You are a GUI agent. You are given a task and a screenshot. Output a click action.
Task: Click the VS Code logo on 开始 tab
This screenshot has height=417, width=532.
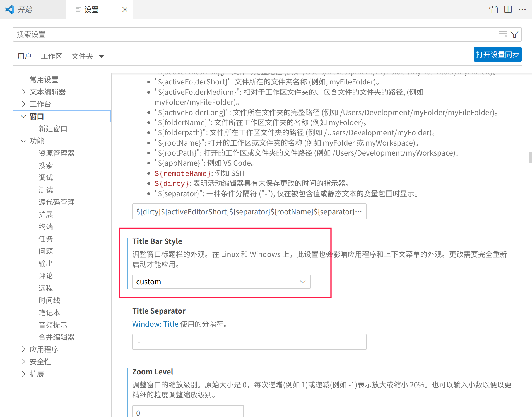pyautogui.click(x=9, y=9)
